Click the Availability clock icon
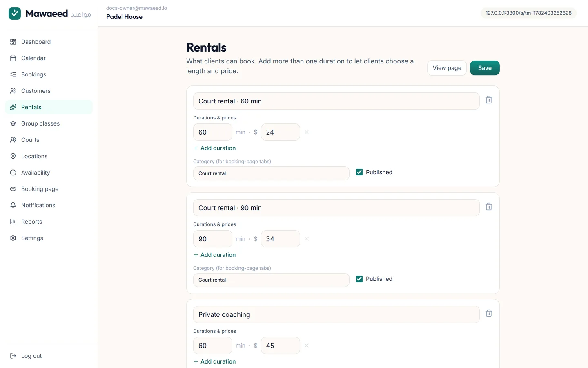The image size is (588, 368). (x=13, y=173)
